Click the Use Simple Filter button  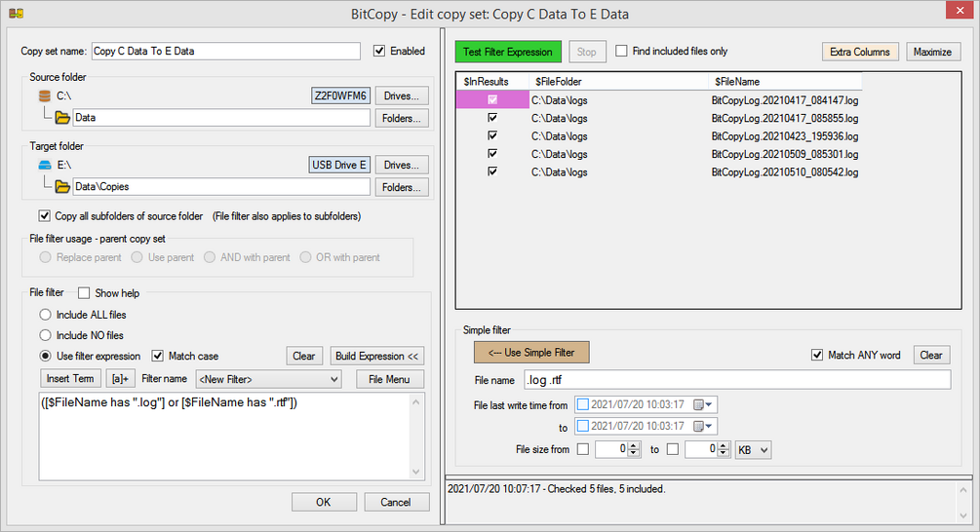(x=531, y=352)
